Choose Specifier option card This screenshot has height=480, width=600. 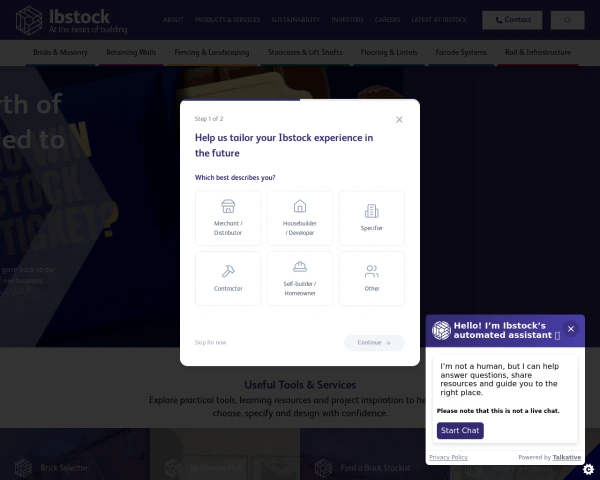click(372, 218)
